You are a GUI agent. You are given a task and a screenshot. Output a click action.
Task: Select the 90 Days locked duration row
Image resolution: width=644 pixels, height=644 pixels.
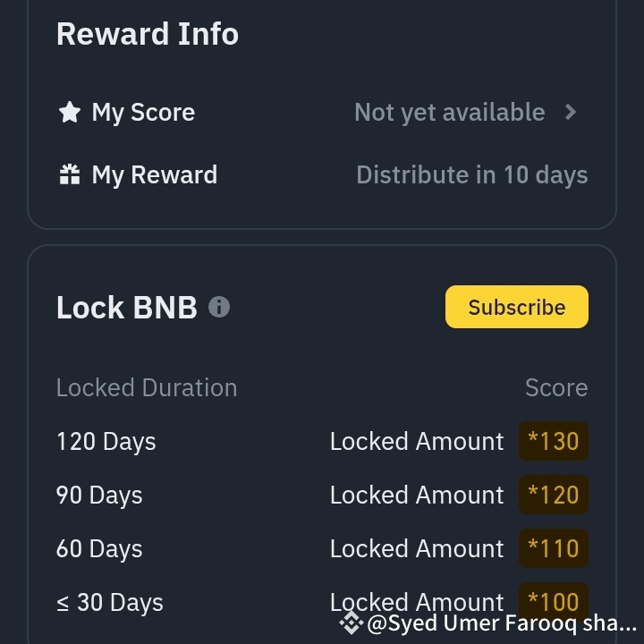coord(322,495)
